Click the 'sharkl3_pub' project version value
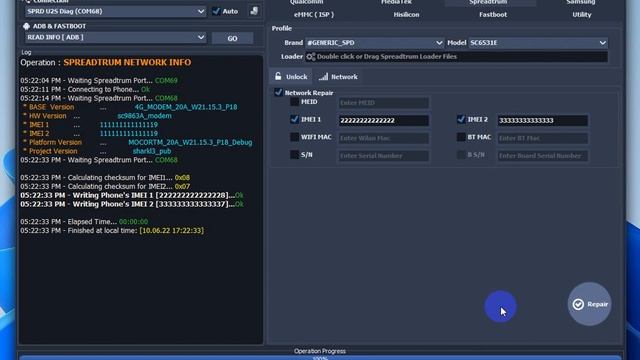640x360 pixels. click(x=152, y=151)
